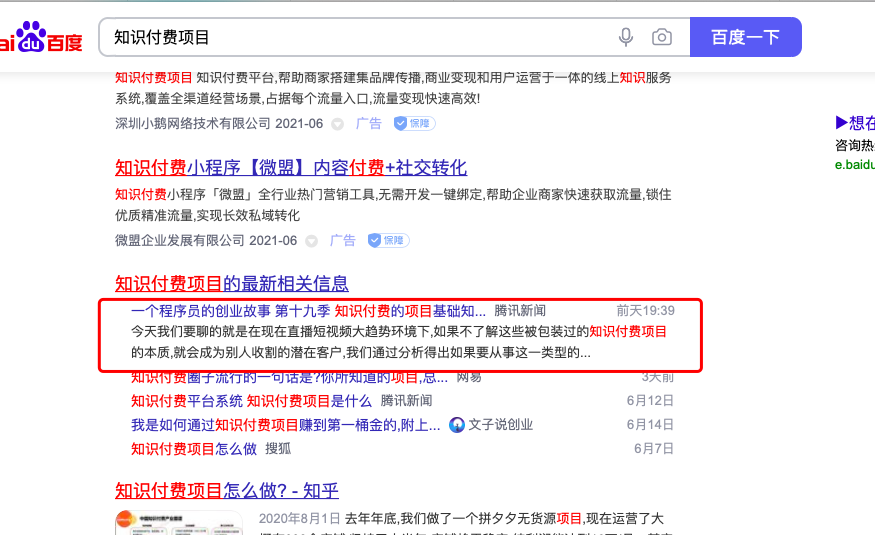Click the 文子说创业 source avatar icon
The width and height of the screenshot is (875, 535).
[456, 425]
